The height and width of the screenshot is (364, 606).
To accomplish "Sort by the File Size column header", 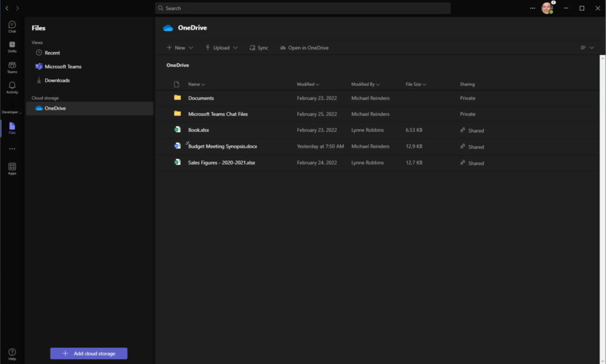I will pyautogui.click(x=415, y=84).
